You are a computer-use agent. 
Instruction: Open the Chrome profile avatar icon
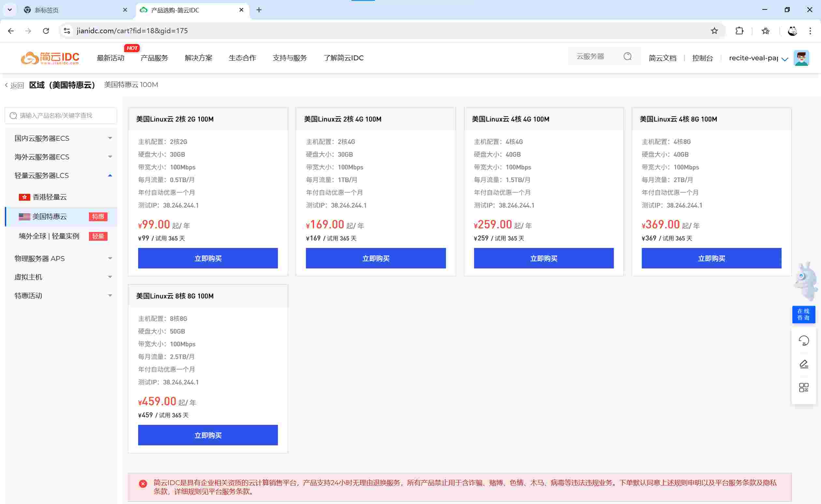point(792,31)
